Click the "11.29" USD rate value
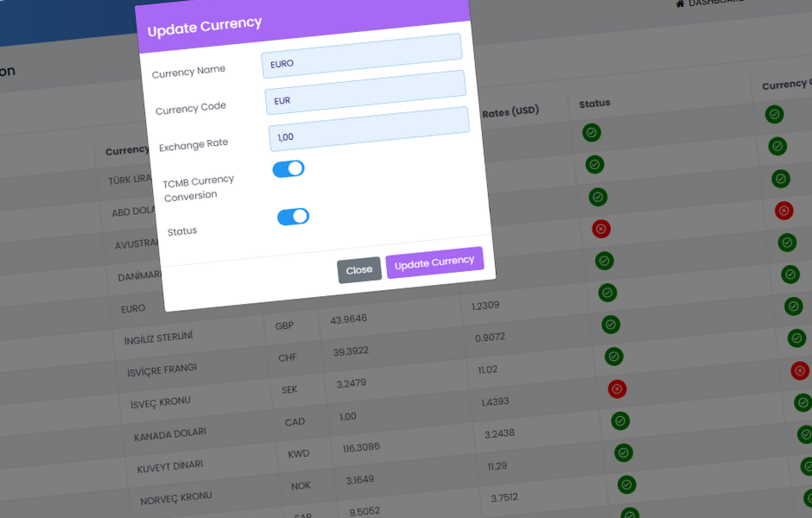Viewport: 812px width, 518px height. 498,466
